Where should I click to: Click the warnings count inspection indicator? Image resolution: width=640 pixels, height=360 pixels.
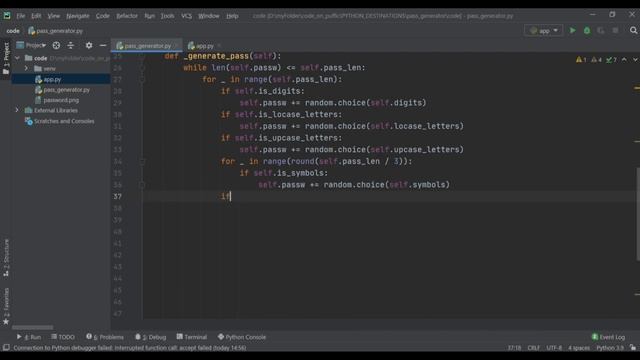[x=581, y=60]
